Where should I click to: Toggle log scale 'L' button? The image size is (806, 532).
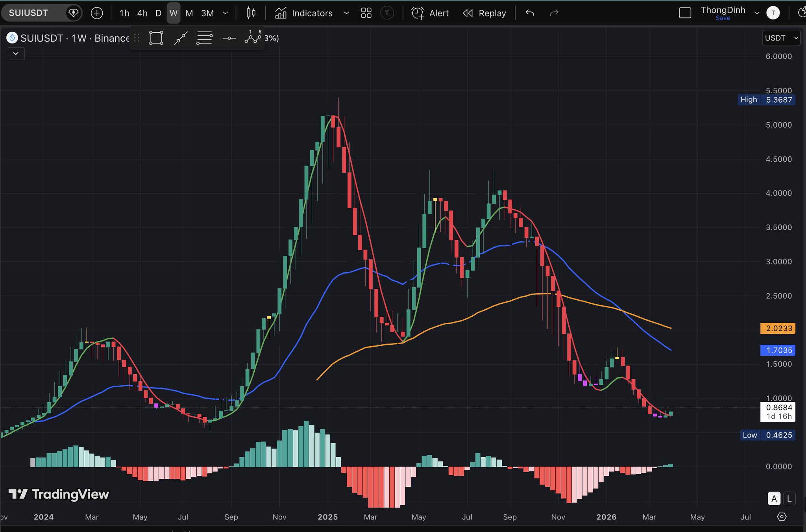tap(789, 499)
